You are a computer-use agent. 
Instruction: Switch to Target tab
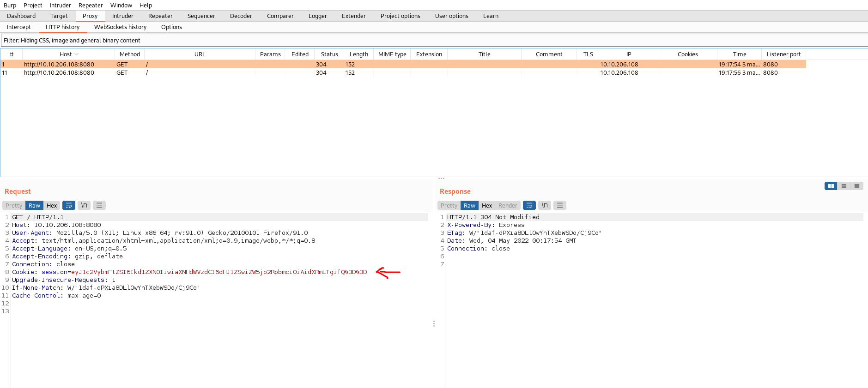(x=59, y=16)
